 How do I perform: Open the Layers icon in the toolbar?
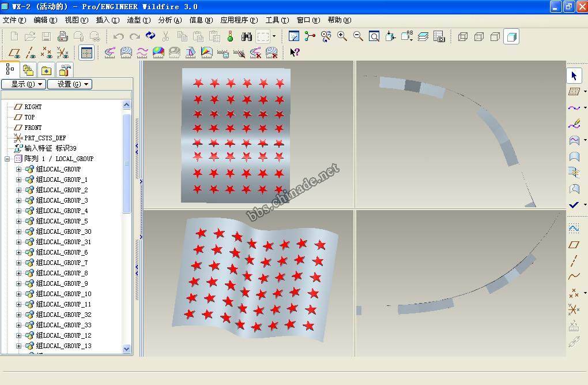[x=423, y=36]
